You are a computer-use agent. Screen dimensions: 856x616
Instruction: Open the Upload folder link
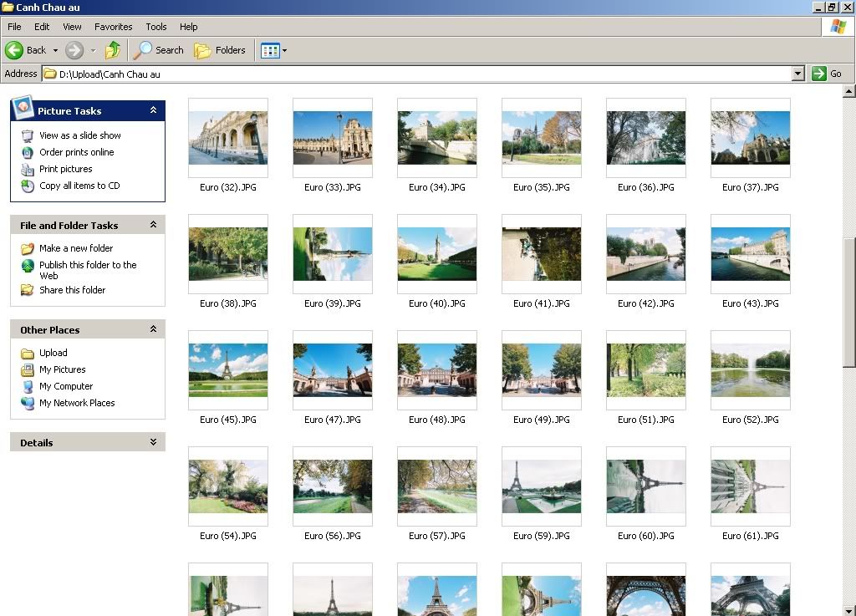point(53,353)
